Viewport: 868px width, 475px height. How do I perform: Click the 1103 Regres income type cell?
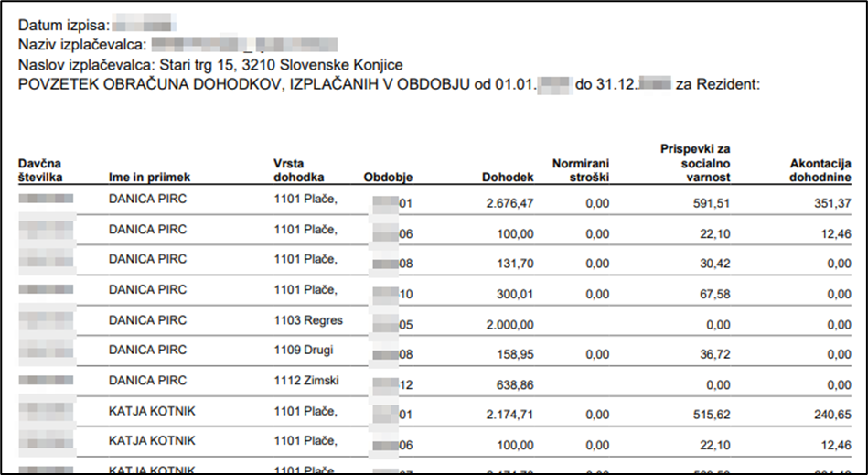(308, 320)
